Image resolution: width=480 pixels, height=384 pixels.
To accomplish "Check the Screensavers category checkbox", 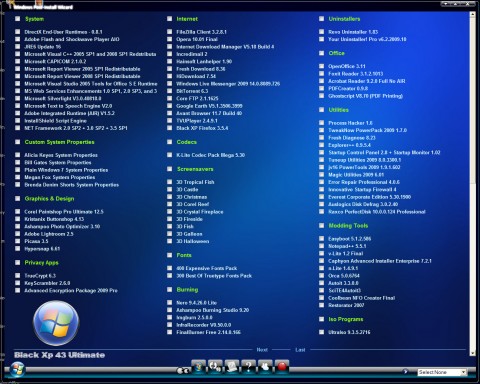I will tap(170, 169).
